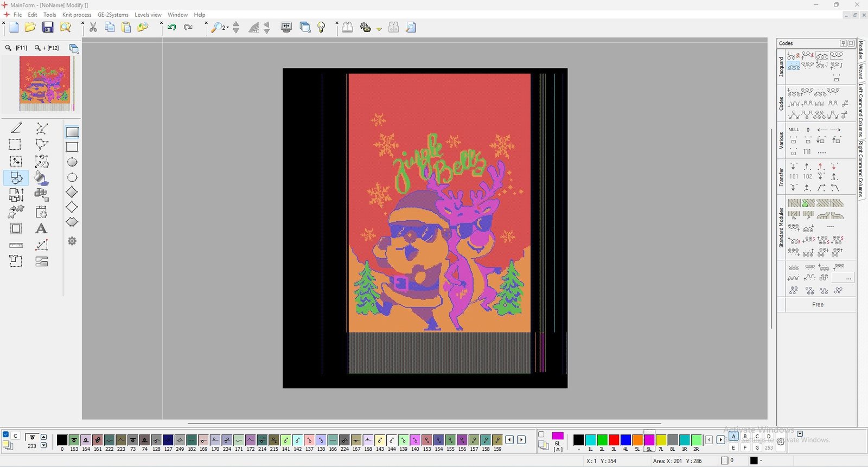Viewport: 868px width, 467px height.
Task: Select the pencil line drawing tool
Action: click(16, 128)
